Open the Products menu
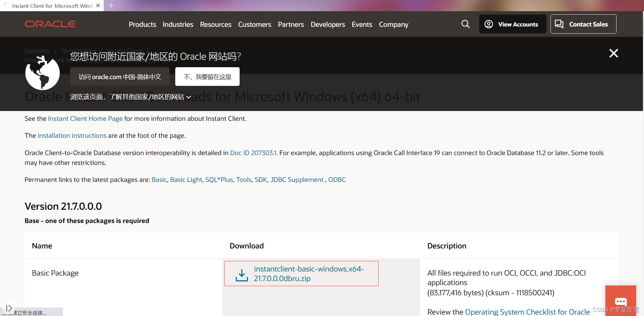The image size is (644, 316). 142,24
